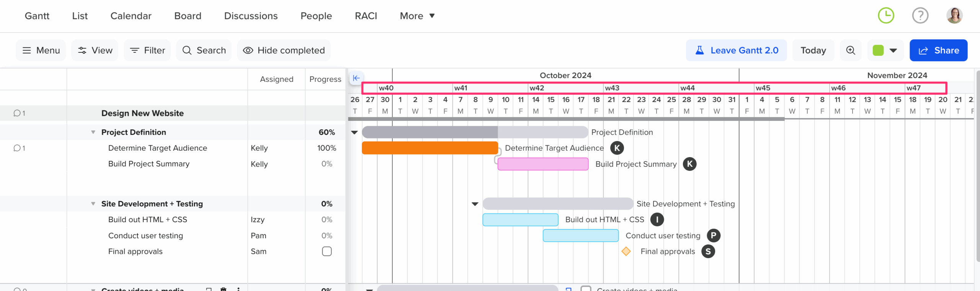Check the Final approvals completion checkbox
Screen dimensions: 980x291
coord(327,251)
